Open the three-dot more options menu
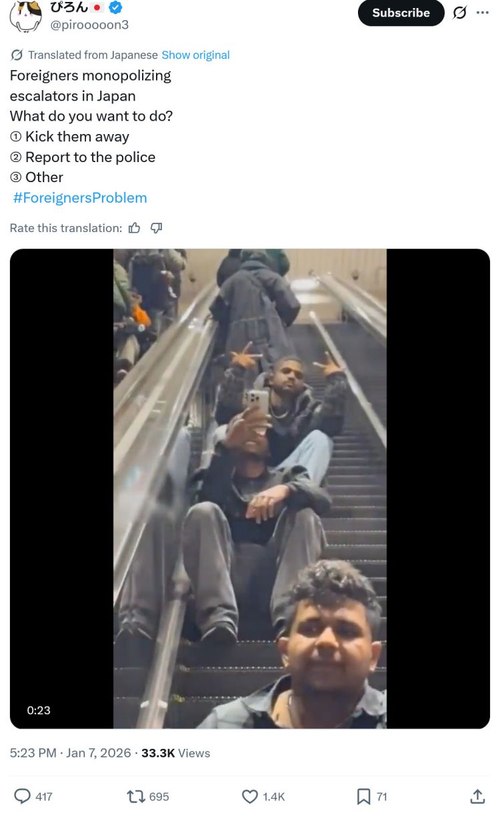The width and height of the screenshot is (504, 817). 483,13
